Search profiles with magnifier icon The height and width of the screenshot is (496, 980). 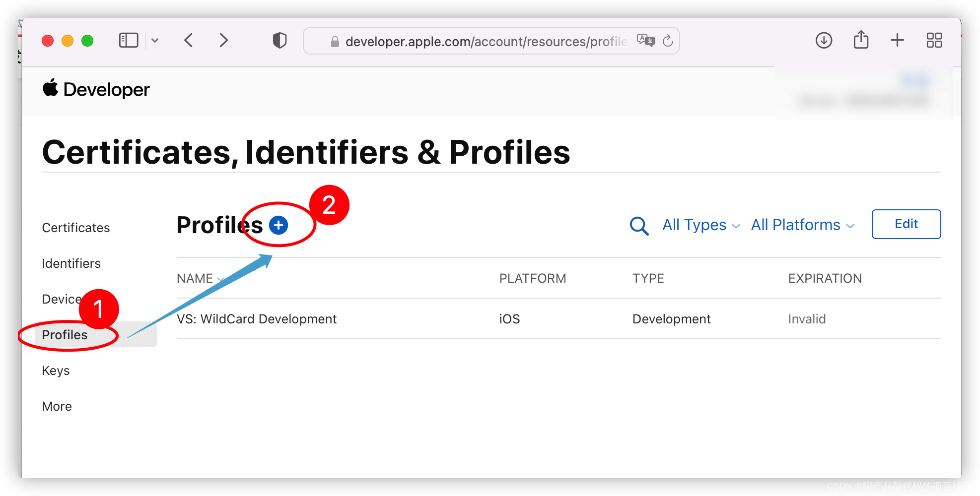coord(639,226)
